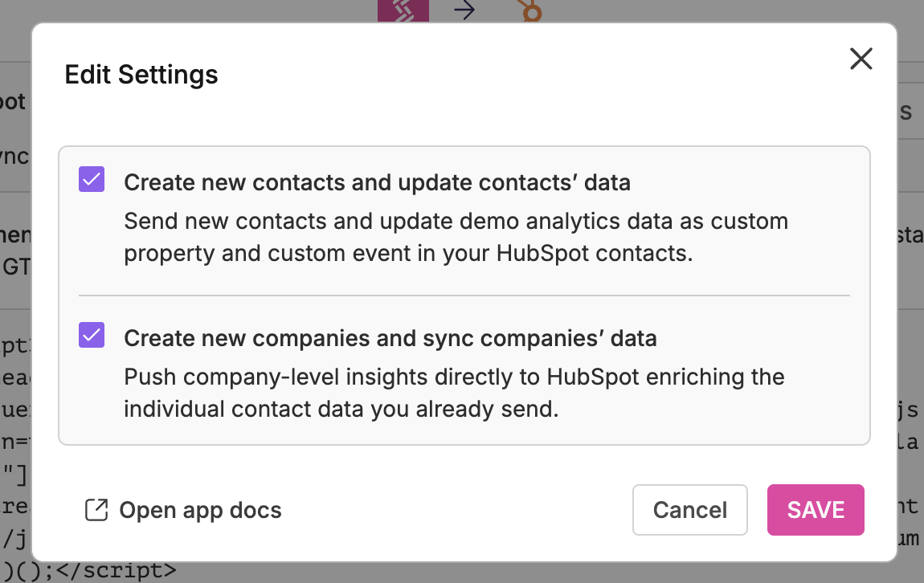Uncheck the create new companies checkbox

92,335
